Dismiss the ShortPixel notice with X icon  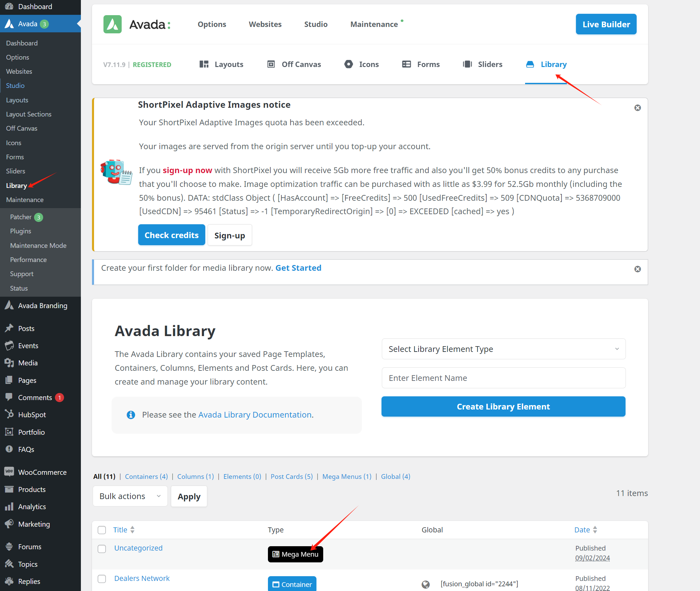pos(637,108)
